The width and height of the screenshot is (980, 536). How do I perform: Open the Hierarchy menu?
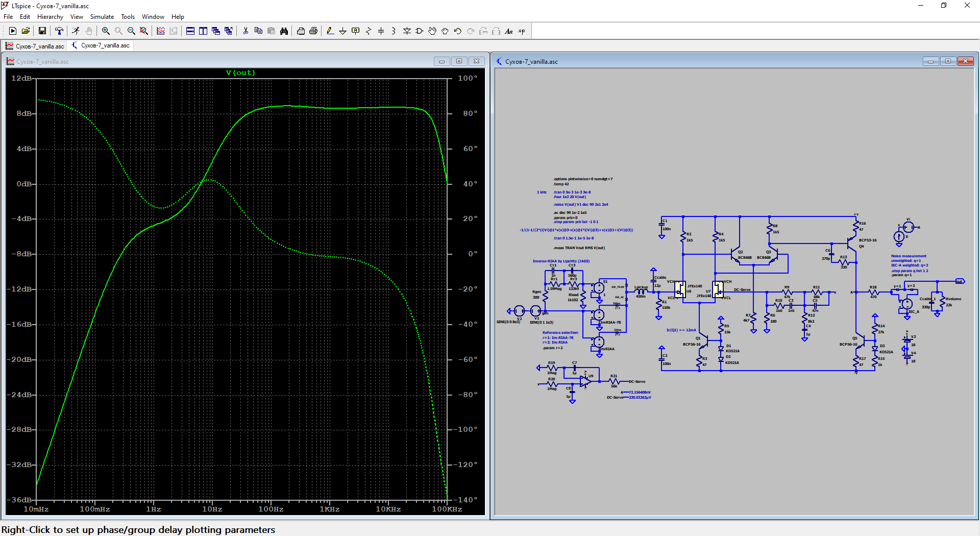pyautogui.click(x=50, y=17)
